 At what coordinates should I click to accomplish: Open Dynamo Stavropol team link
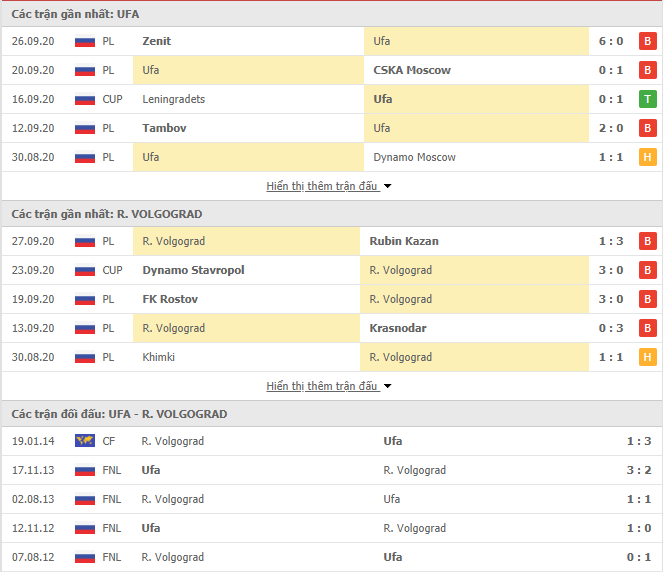(193, 270)
